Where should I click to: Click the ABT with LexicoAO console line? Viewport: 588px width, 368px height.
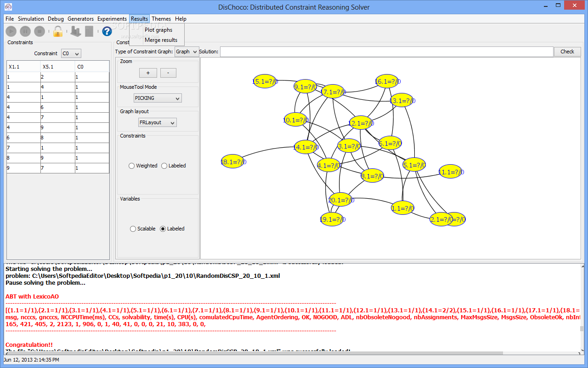pyautogui.click(x=32, y=297)
